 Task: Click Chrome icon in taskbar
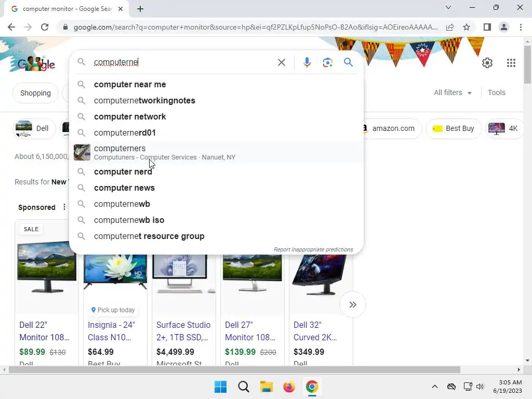312,387
